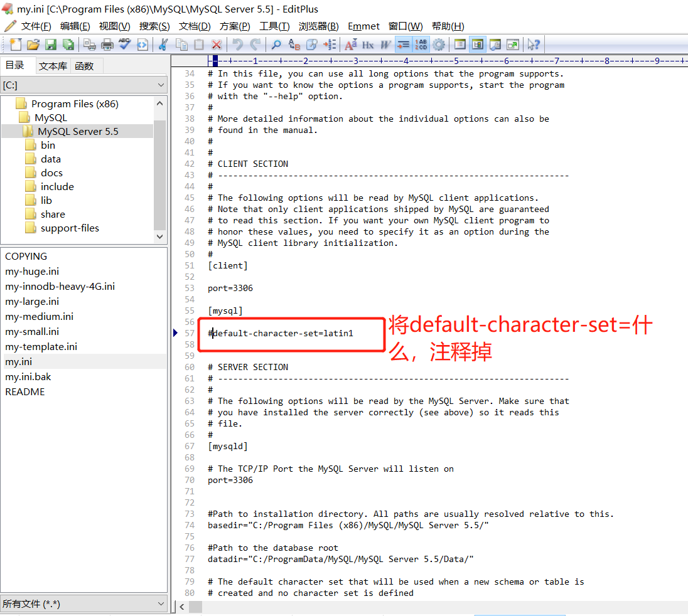Click the go to line icon

(329, 45)
